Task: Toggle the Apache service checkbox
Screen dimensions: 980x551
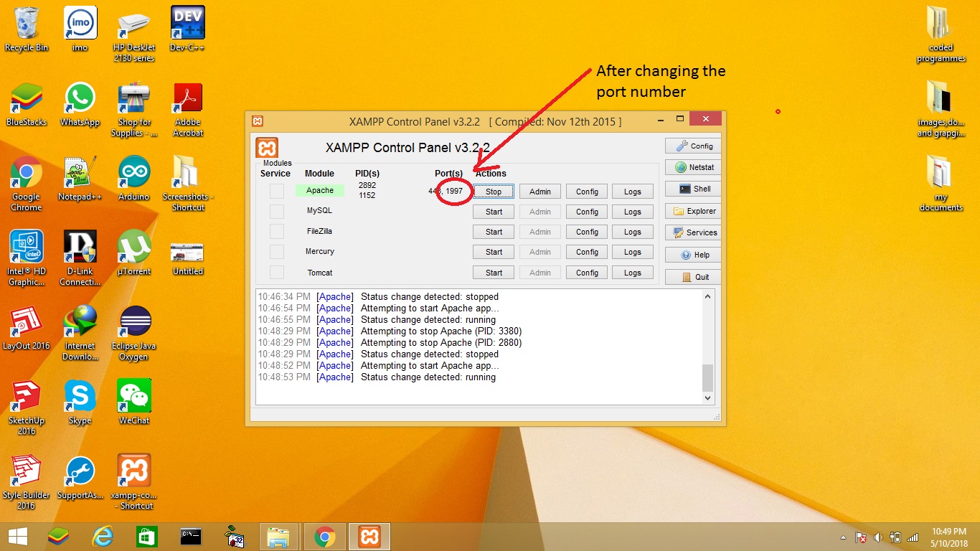Action: (x=276, y=191)
